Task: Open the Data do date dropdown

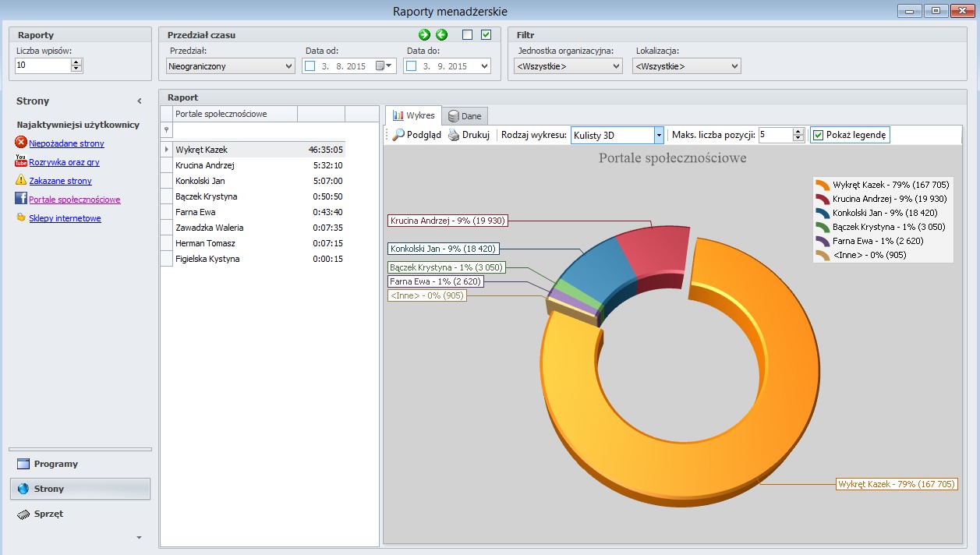Action: pos(485,66)
